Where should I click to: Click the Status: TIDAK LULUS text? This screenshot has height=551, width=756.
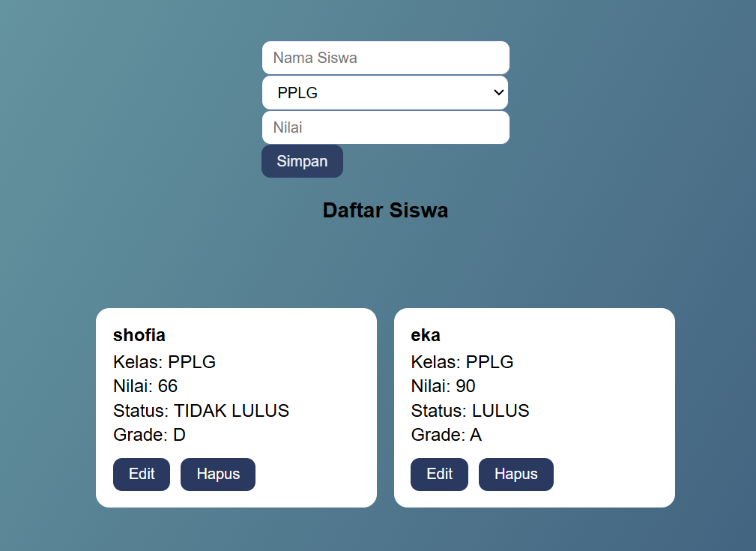coord(201,411)
